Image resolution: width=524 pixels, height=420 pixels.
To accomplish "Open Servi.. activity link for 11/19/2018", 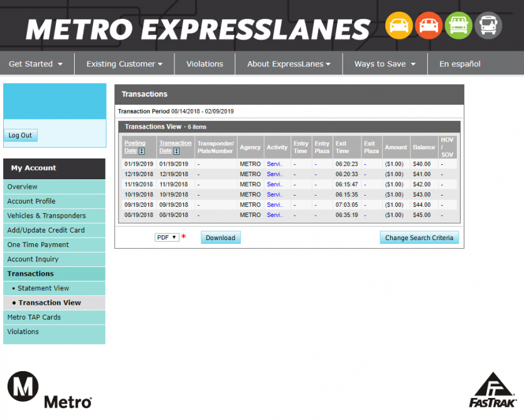I will [275, 184].
